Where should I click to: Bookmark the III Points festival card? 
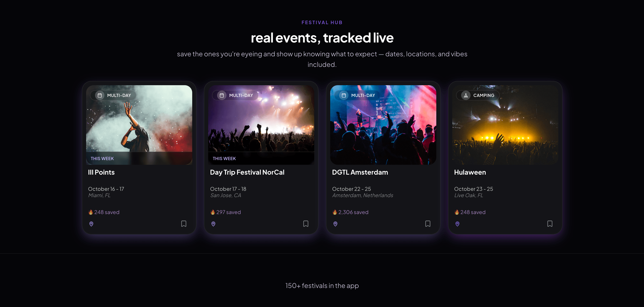[x=184, y=223]
